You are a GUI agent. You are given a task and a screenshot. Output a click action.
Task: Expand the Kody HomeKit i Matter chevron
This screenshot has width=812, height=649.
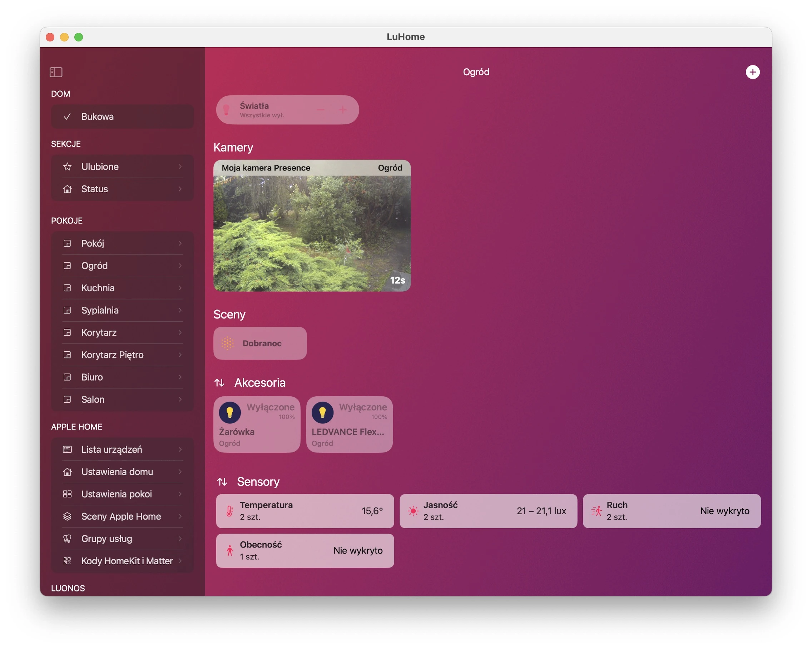click(180, 560)
